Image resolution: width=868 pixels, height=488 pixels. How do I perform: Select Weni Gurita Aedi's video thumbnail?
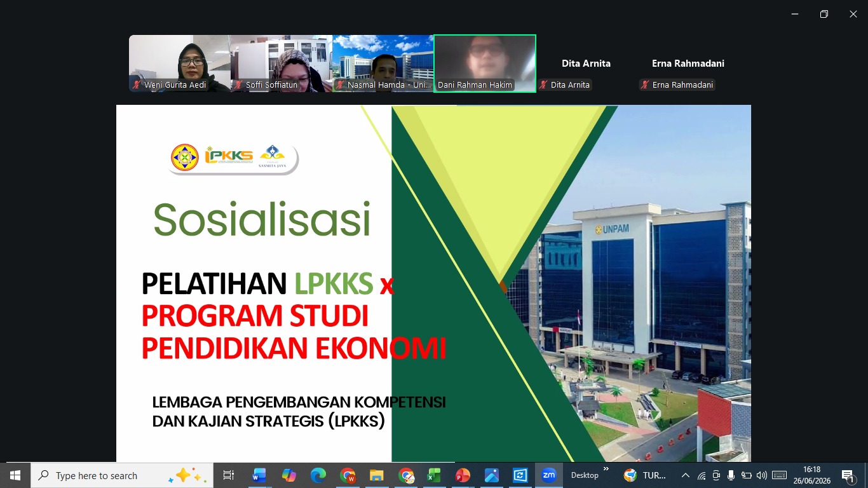[180, 64]
